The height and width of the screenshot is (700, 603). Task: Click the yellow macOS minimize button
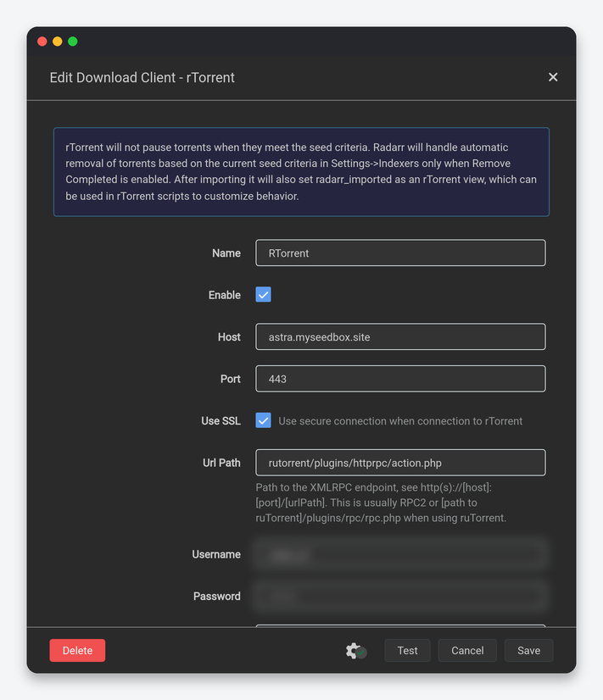pyautogui.click(x=58, y=42)
